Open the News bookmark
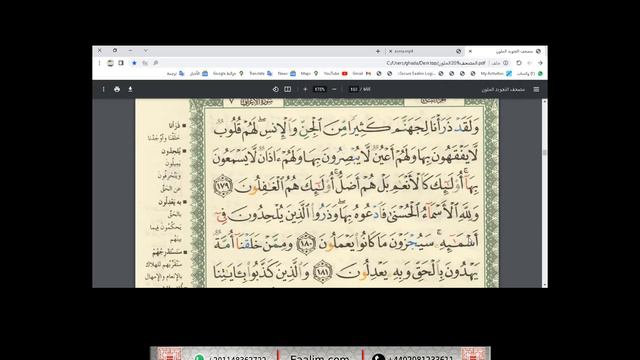Screen dimensions: 640x360 pyautogui.click(x=286, y=73)
